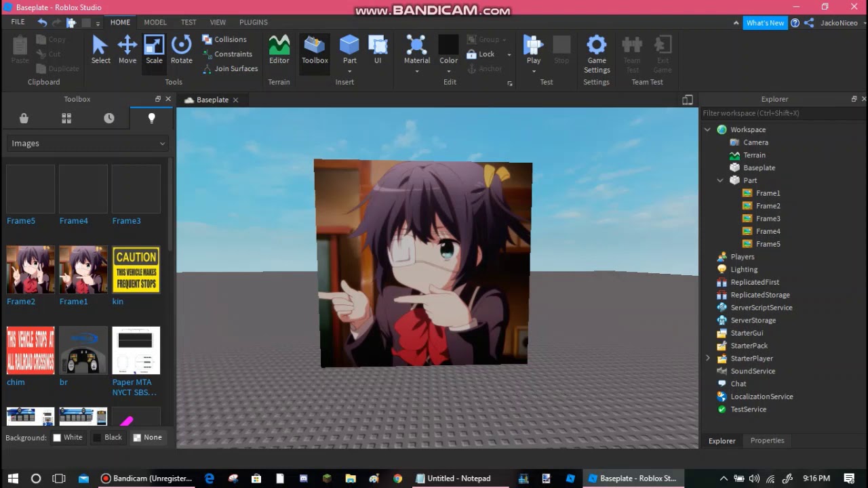Open the Toolbox Creations lightbulb tab
Viewport: 868px width, 488px height.
tap(151, 118)
